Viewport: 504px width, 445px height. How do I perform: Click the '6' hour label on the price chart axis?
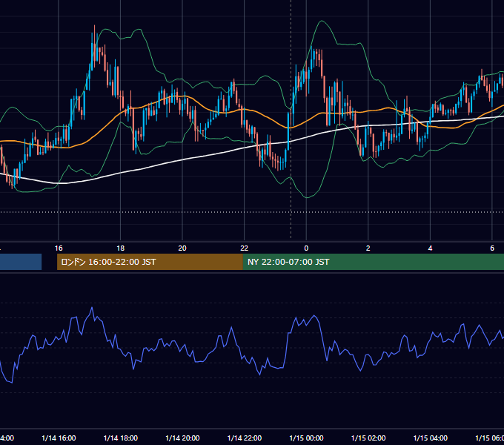[492, 248]
